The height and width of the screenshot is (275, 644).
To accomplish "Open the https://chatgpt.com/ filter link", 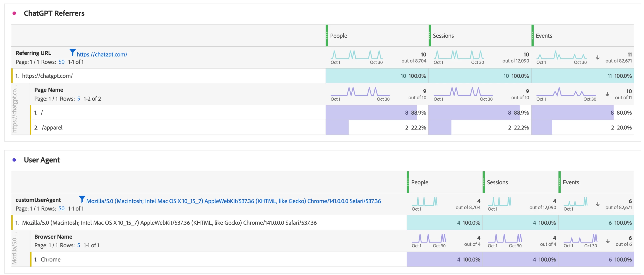I will 102,54.
